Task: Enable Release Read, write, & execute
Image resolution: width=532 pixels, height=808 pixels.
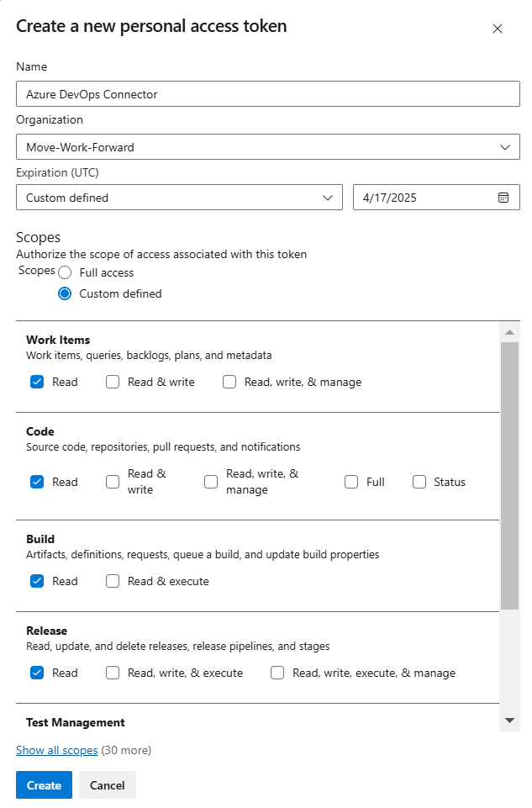Action: 113,673
